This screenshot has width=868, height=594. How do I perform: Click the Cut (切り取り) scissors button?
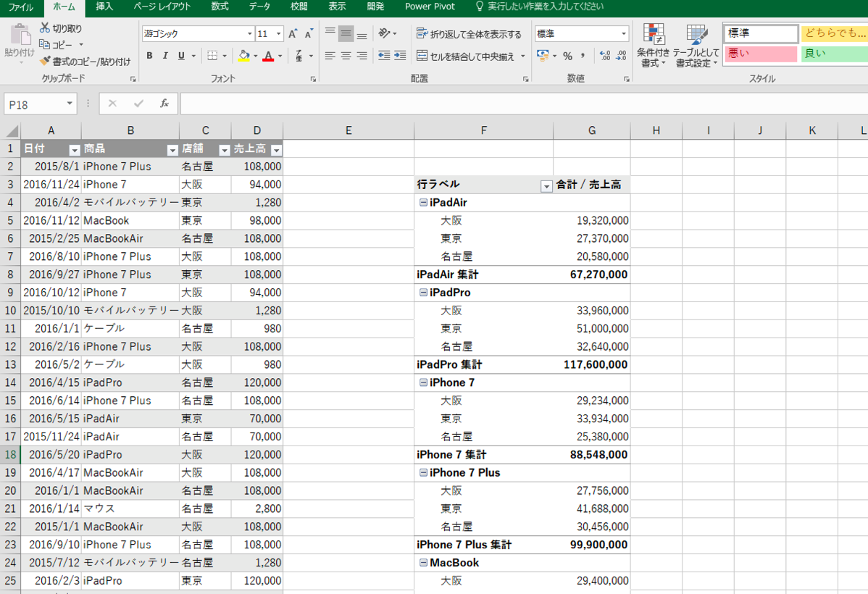(x=61, y=28)
